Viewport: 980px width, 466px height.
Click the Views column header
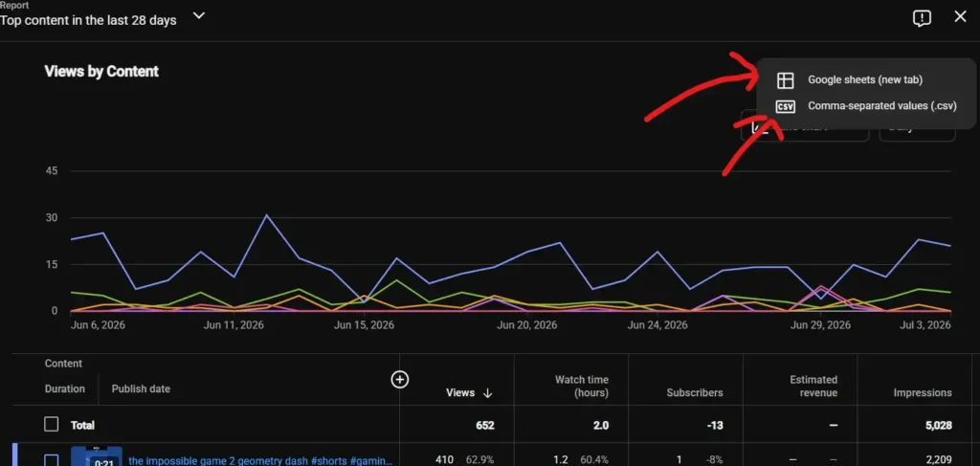point(460,393)
